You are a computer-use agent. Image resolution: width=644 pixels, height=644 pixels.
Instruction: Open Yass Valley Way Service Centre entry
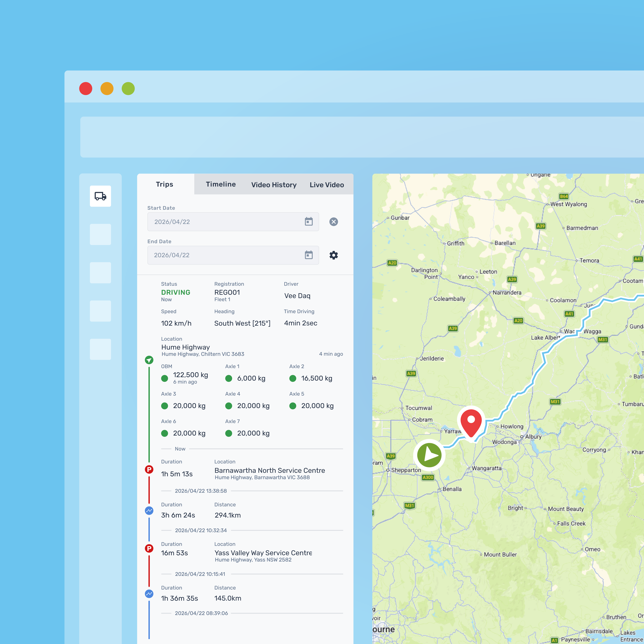pyautogui.click(x=263, y=553)
